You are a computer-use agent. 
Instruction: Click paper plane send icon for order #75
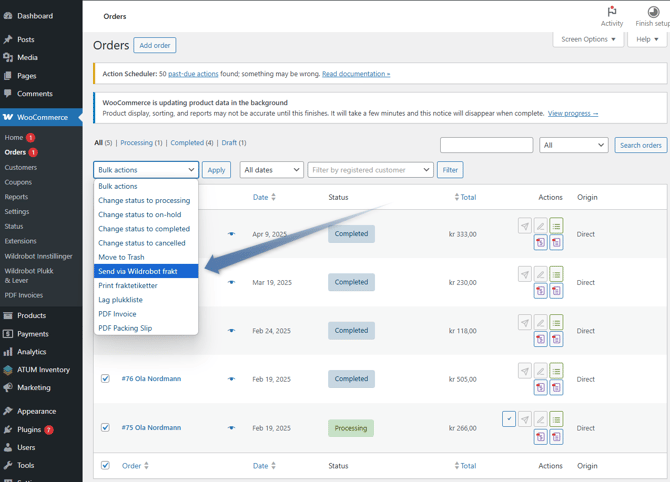pos(525,420)
